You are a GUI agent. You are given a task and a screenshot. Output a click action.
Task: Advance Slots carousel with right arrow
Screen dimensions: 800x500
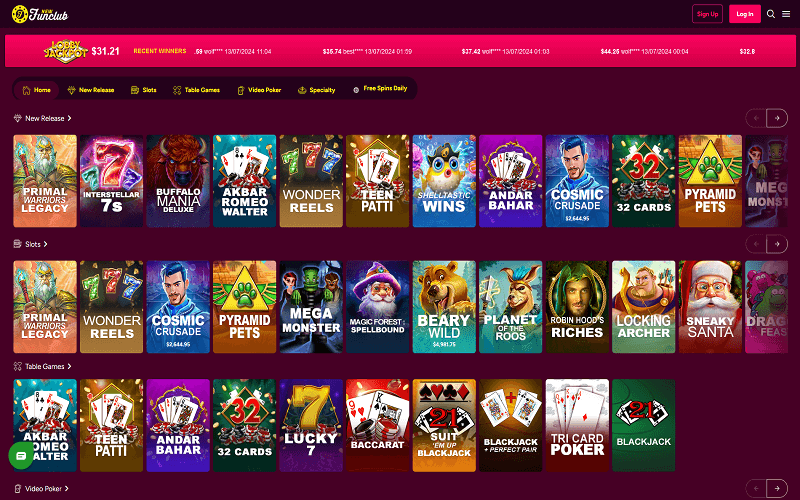click(x=777, y=244)
